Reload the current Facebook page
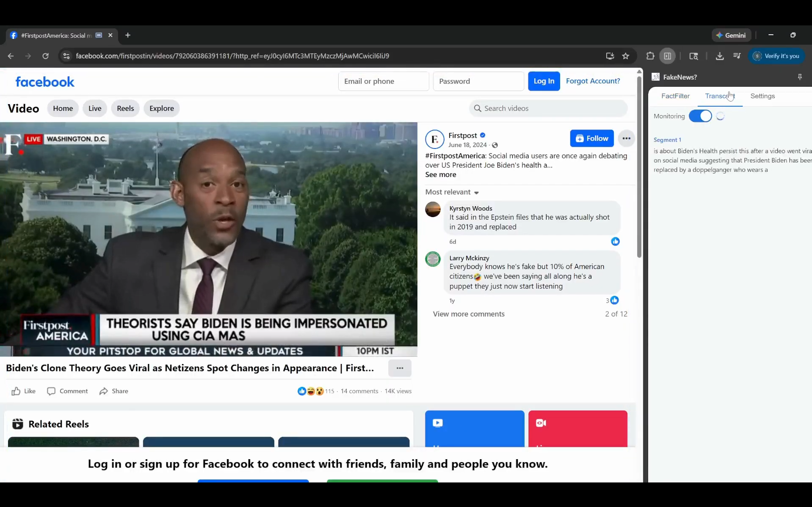This screenshot has height=507, width=812. 46,56
